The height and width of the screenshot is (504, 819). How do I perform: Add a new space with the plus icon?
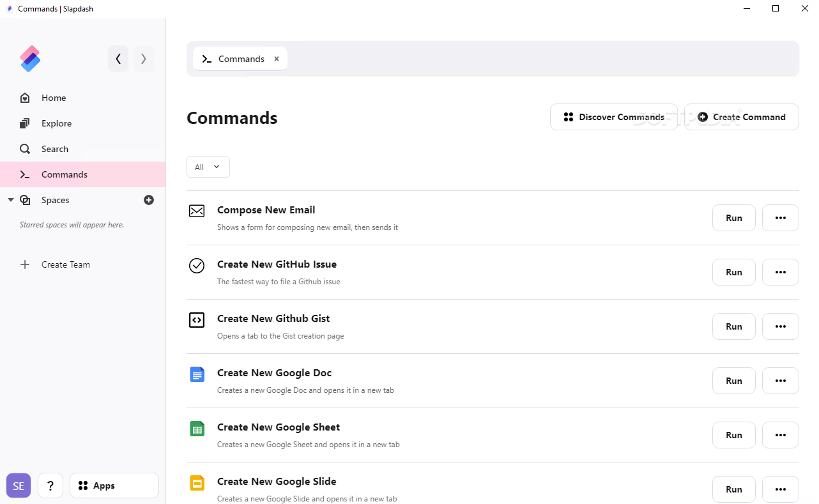coord(149,200)
